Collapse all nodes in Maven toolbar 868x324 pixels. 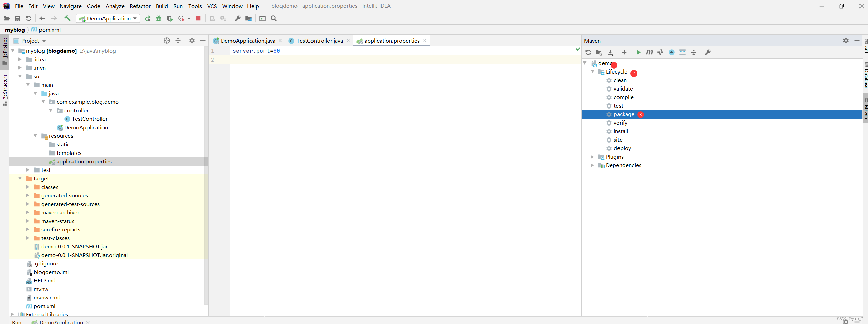[694, 52]
